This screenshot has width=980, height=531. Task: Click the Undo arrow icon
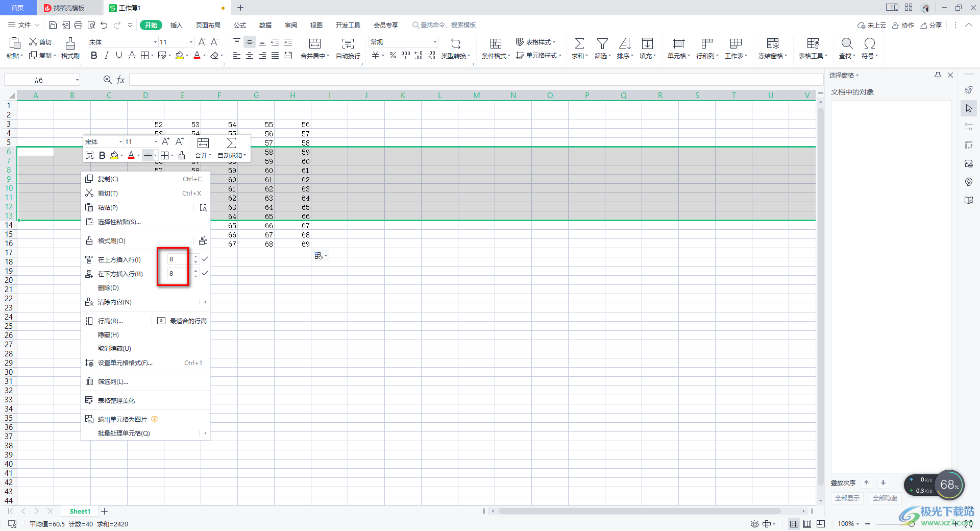tap(104, 25)
